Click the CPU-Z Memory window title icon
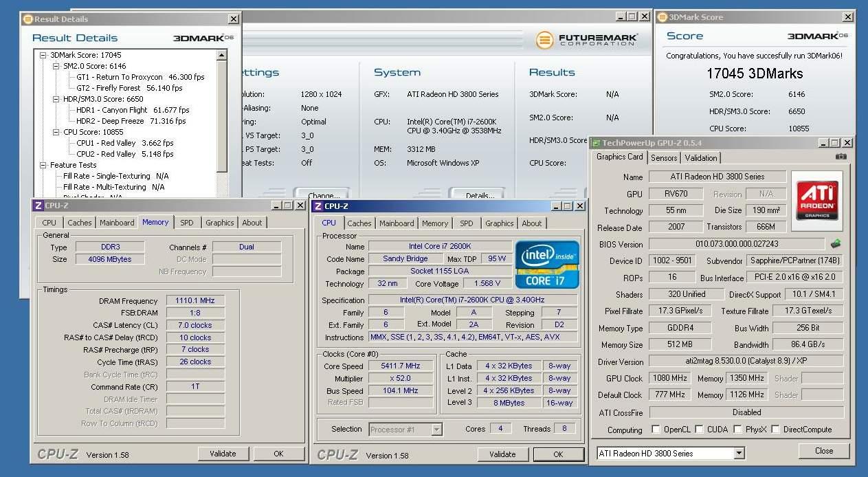This screenshot has width=868, height=477. click(x=38, y=206)
